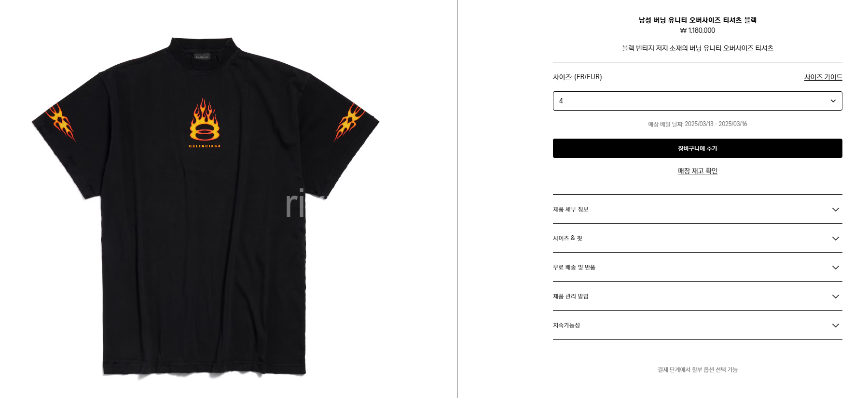Expand the 제품 세부 정보 section

coord(697,209)
